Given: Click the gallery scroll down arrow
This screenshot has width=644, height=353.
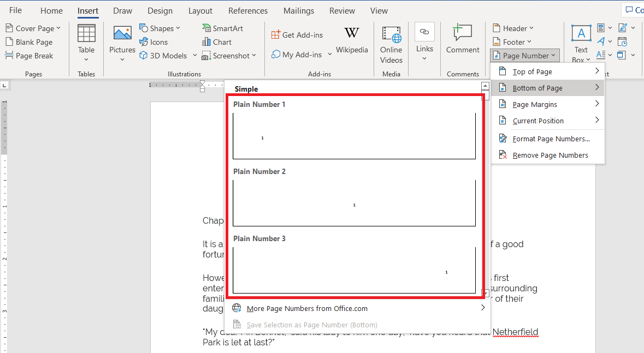Looking at the screenshot, I should [485, 293].
